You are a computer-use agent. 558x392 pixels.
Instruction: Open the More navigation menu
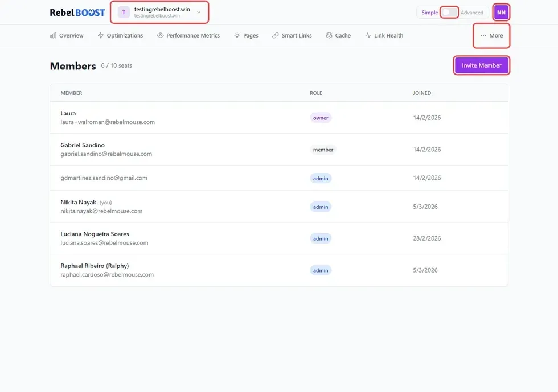pos(491,35)
